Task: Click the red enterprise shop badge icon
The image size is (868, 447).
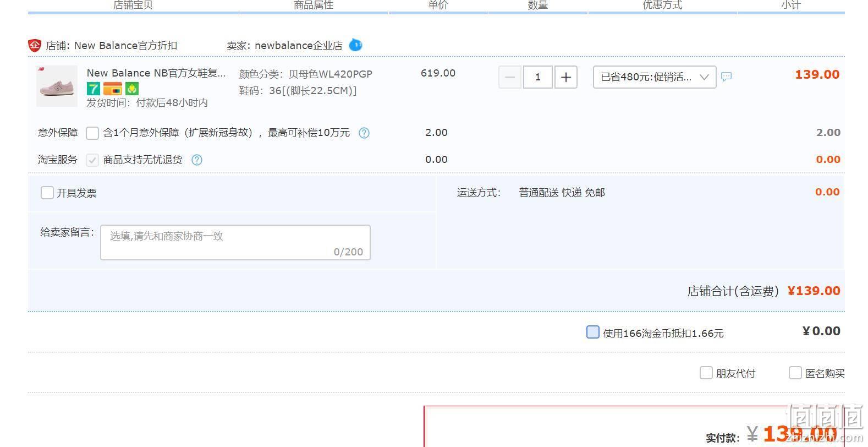Action: (x=35, y=45)
